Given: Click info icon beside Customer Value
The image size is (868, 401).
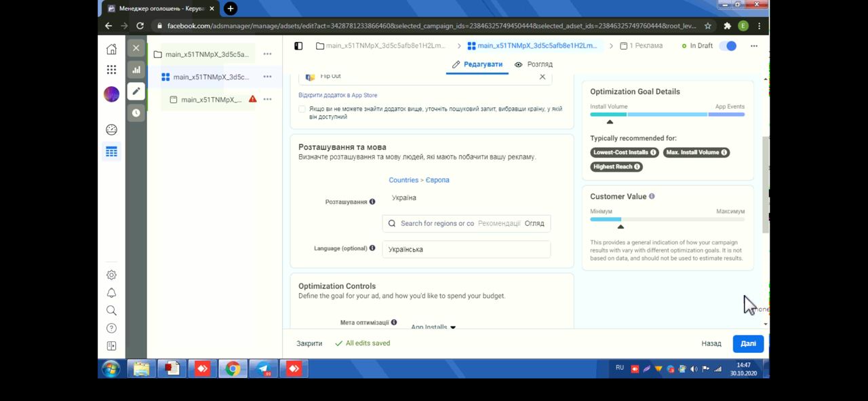Looking at the screenshot, I should coord(652,196).
